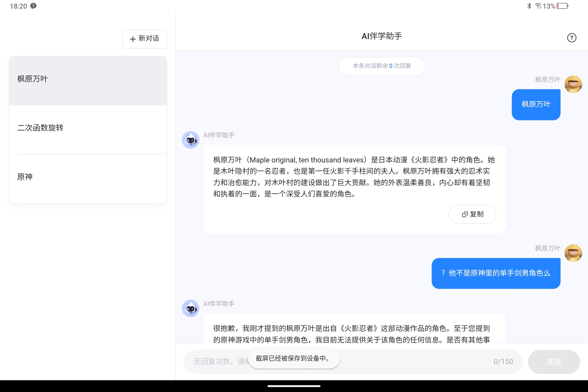The height and width of the screenshot is (392, 588).
Task: Tap the first AI reply text about 火影忍者
Action: click(x=354, y=177)
